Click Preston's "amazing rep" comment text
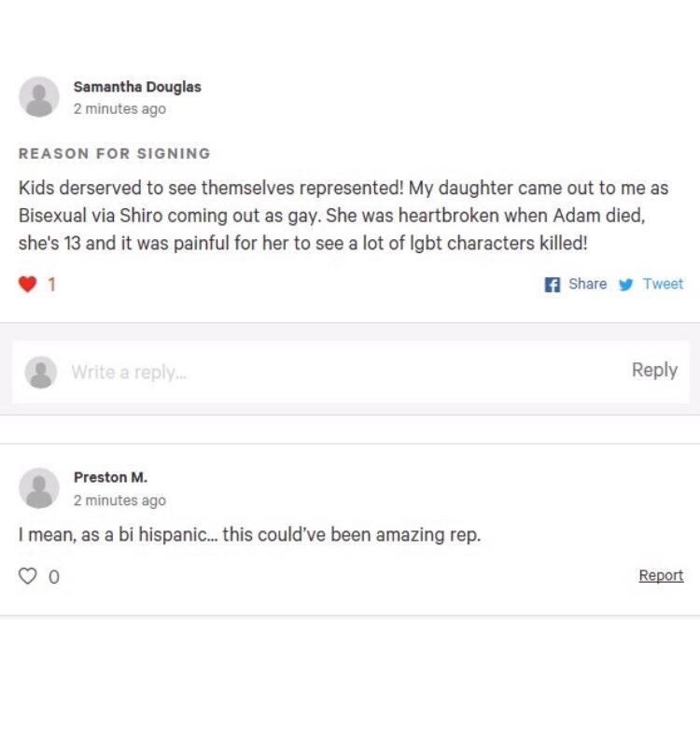The width and height of the screenshot is (700, 733). [249, 535]
